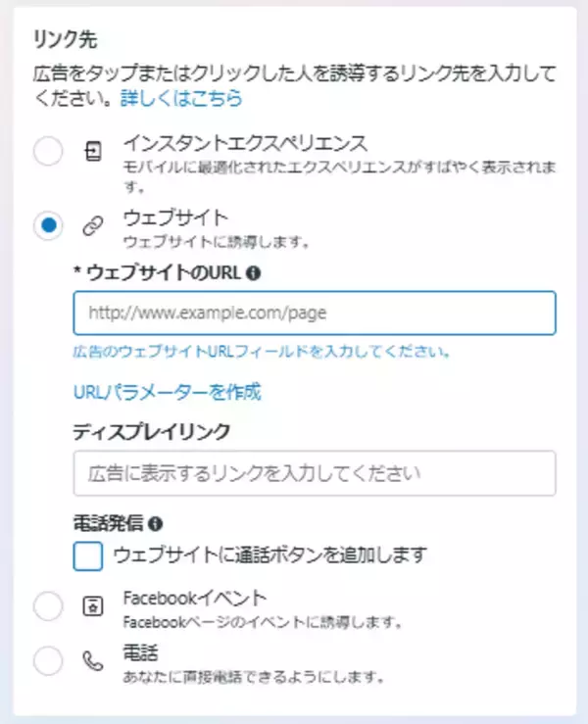Click the URLパラメーターを作成 link
The height and width of the screenshot is (724, 588).
pyautogui.click(x=168, y=392)
